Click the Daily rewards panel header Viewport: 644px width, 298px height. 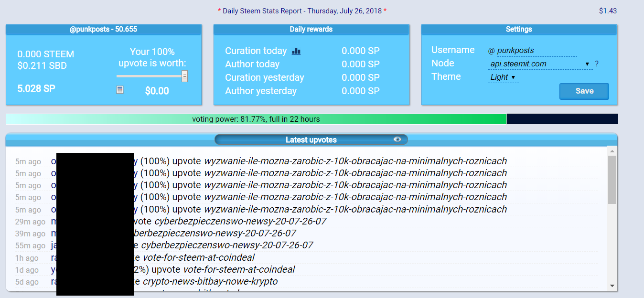(311, 29)
